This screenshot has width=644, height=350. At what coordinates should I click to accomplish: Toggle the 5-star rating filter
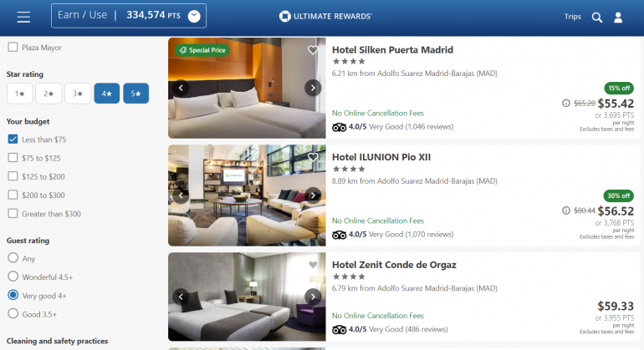(x=136, y=94)
